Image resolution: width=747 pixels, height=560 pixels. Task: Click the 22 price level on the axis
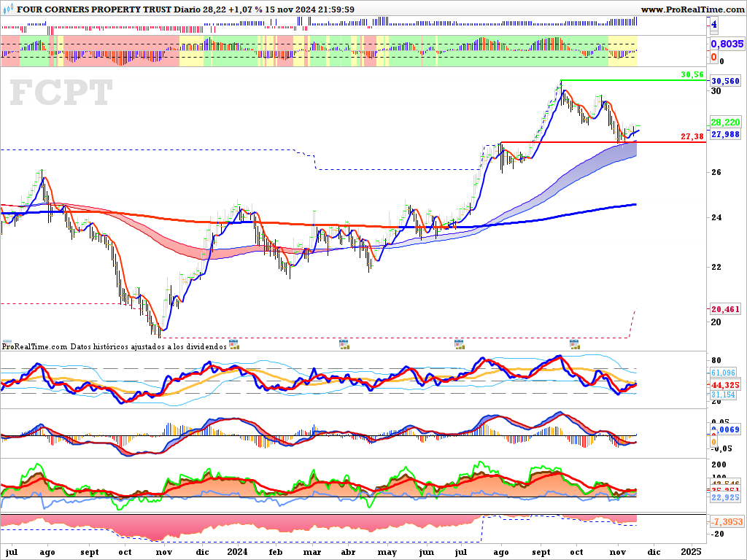716,267
